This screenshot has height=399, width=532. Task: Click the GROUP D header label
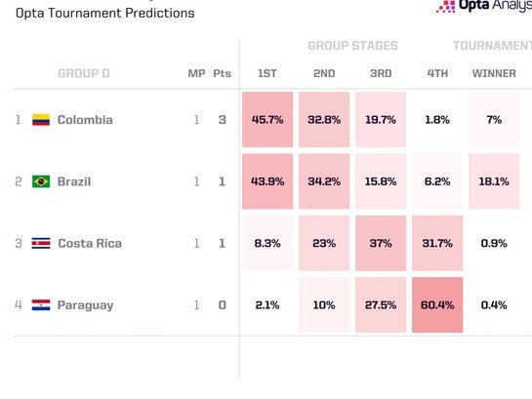pyautogui.click(x=84, y=73)
